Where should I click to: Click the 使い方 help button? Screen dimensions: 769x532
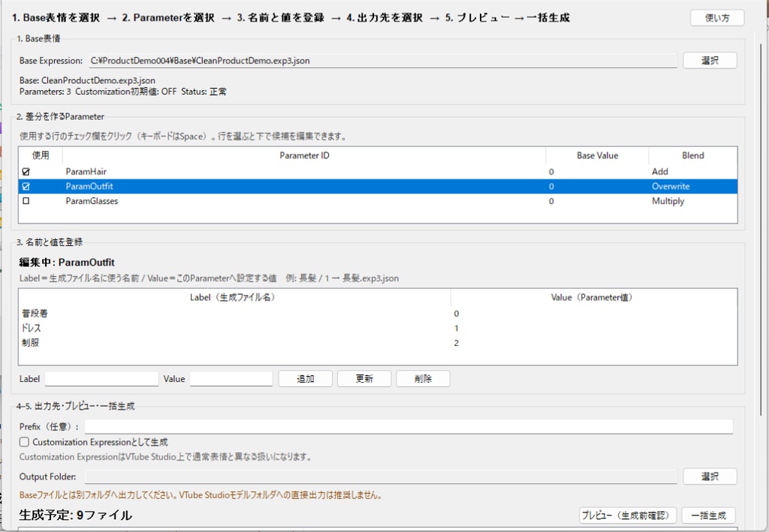pos(717,18)
